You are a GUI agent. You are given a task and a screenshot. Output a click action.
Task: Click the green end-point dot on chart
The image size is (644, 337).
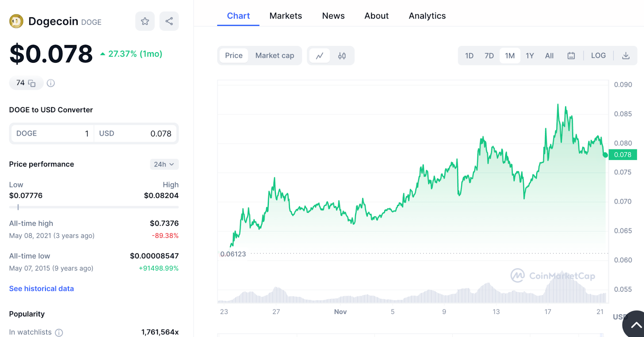(605, 155)
